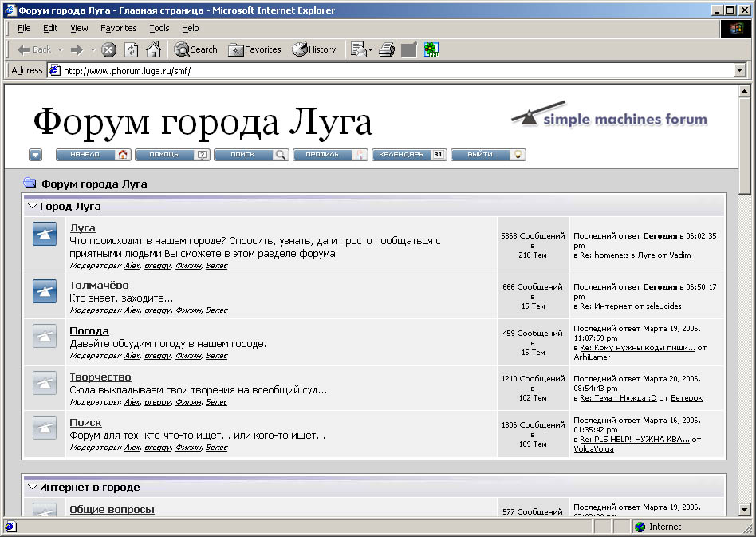
Task: Open the Tools menu
Action: (159, 28)
